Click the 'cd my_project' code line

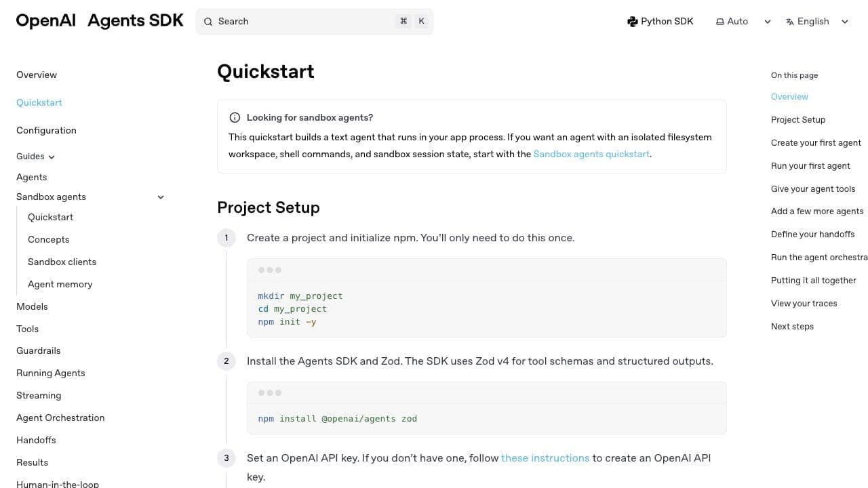point(292,309)
